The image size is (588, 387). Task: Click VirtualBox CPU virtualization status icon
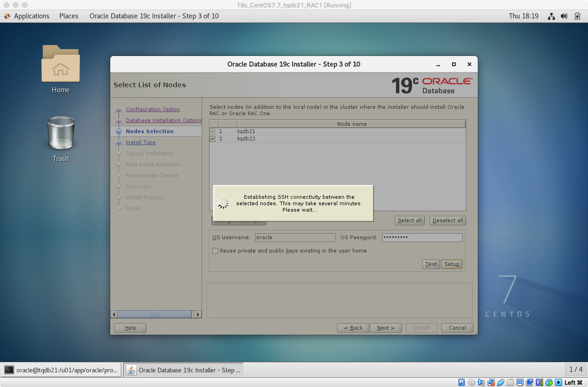(539, 382)
